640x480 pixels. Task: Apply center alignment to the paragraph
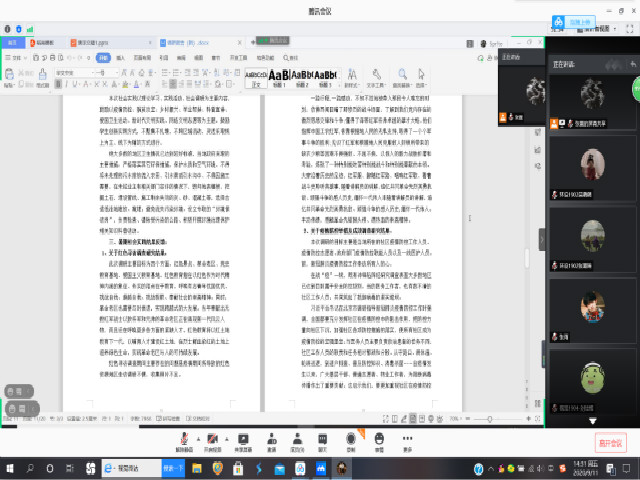[173, 84]
